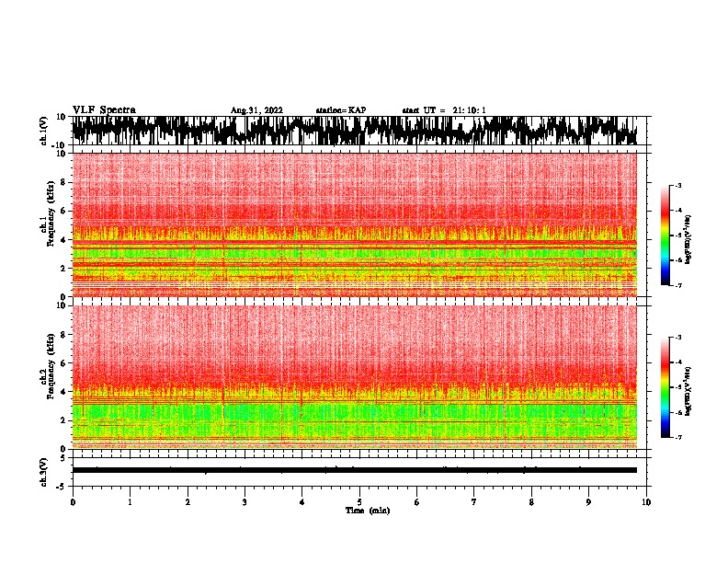Click time axis tick label "9"

click(588, 502)
